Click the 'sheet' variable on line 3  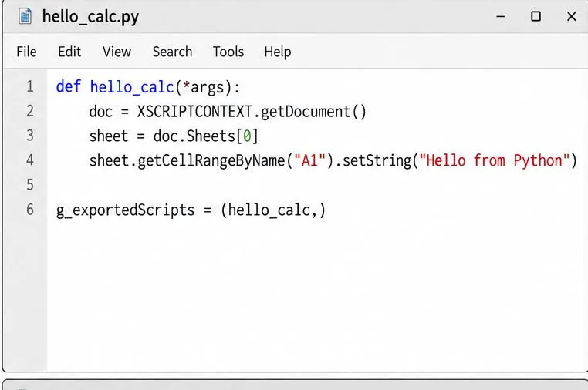click(x=109, y=136)
